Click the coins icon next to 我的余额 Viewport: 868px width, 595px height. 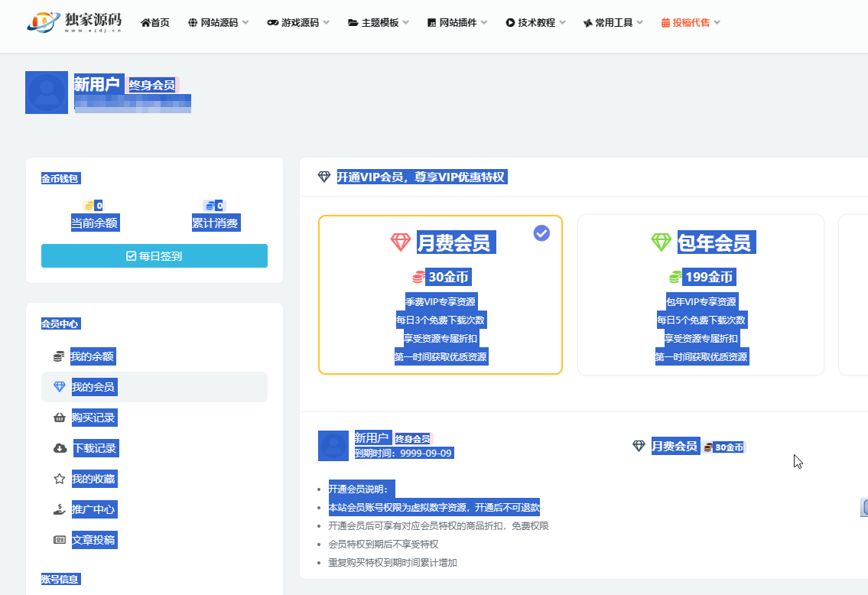tap(59, 356)
